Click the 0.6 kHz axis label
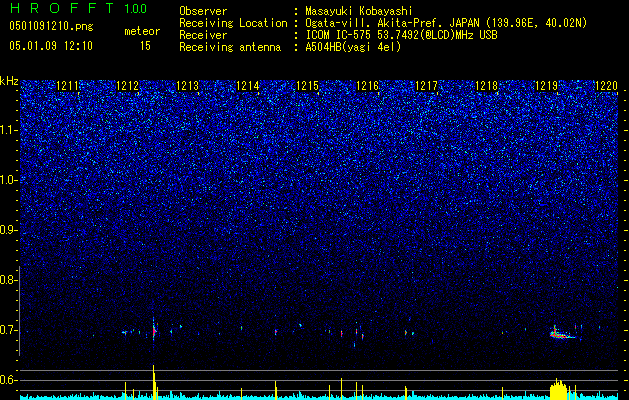 tap(9, 380)
